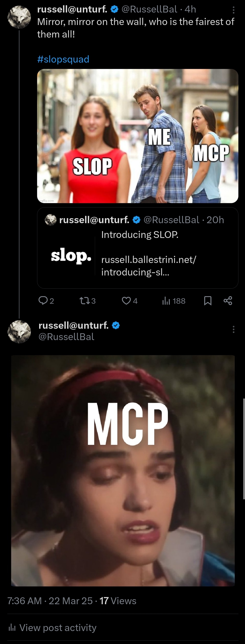Open the @RussellBal handle on top post
The height and width of the screenshot is (644, 245).
(x=149, y=9)
